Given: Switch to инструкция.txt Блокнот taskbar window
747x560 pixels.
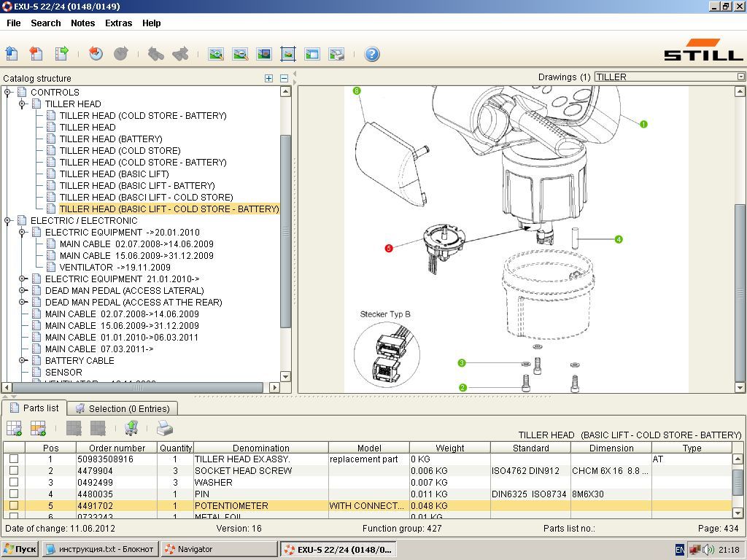Looking at the screenshot, I should [99, 549].
